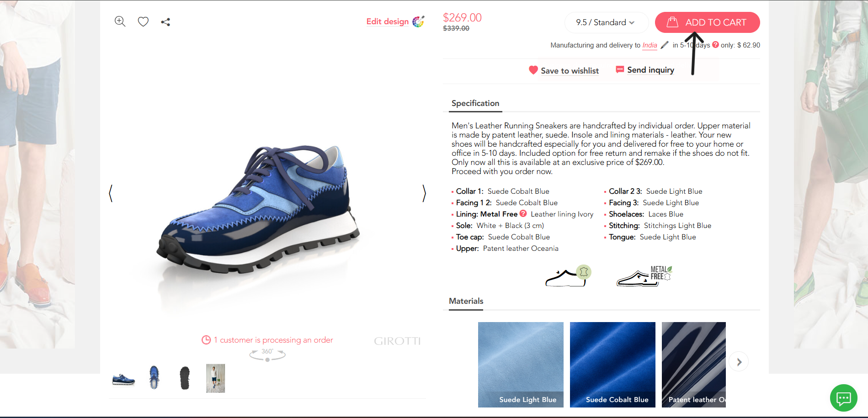The height and width of the screenshot is (418, 868).
Task: Open the green live chat icon
Action: 843,398
